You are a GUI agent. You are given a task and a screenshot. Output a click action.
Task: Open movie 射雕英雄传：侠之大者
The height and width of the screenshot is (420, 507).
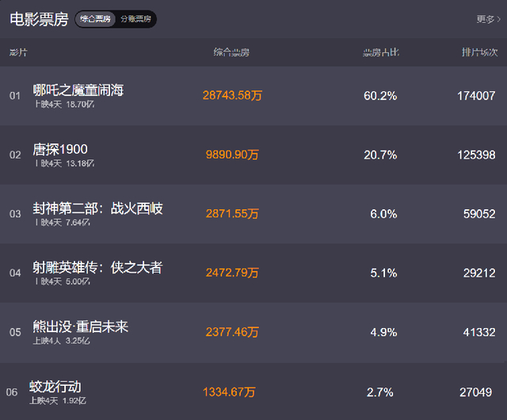click(97, 268)
